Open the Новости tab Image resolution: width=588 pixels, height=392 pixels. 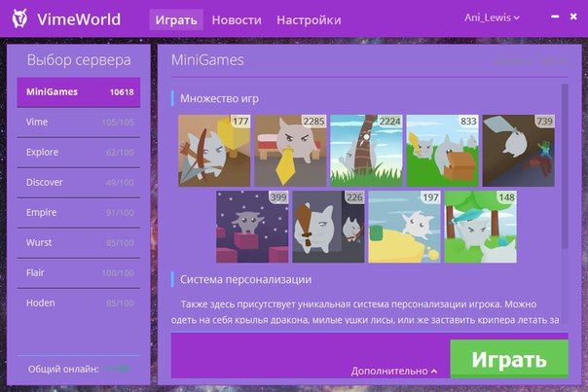pos(237,19)
